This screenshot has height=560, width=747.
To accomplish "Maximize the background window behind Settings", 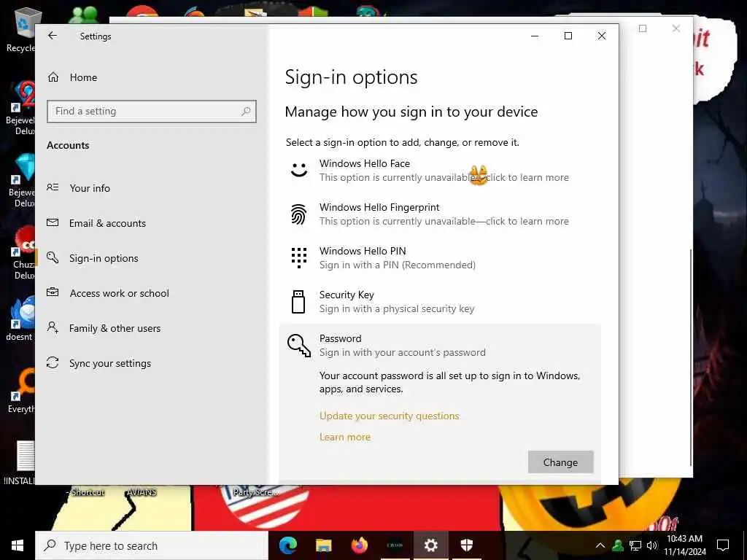I will (643, 28).
